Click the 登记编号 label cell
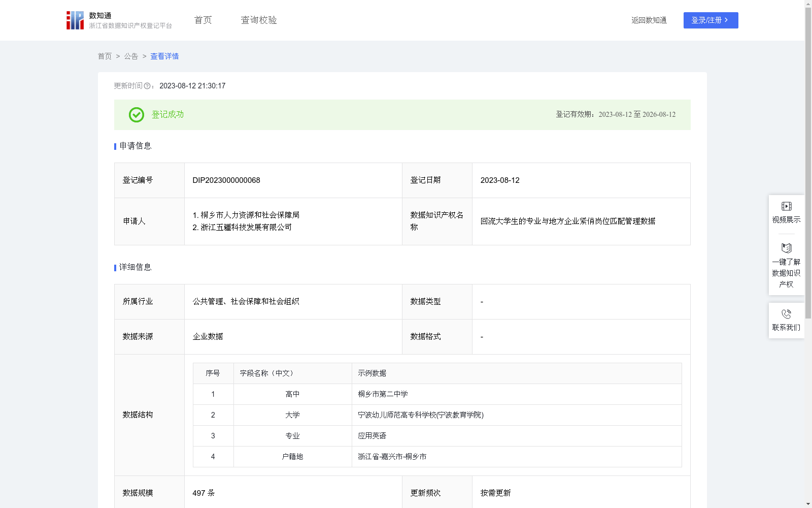The height and width of the screenshot is (508, 812). (149, 180)
